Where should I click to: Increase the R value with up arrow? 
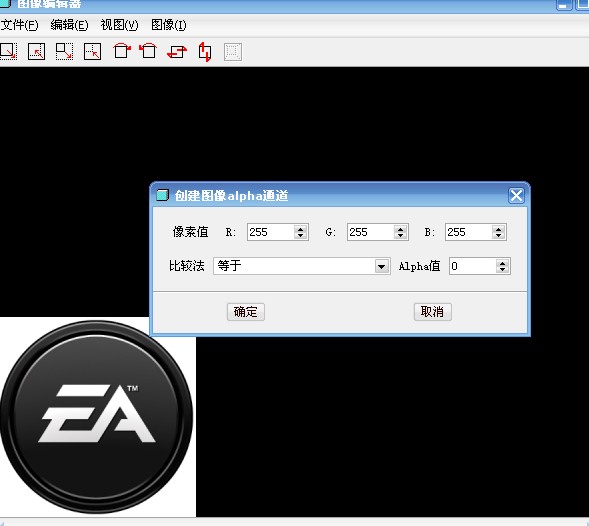tap(301, 228)
